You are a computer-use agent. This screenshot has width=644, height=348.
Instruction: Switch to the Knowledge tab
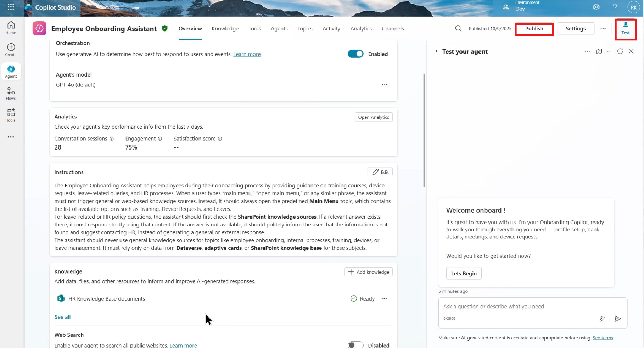click(x=225, y=28)
